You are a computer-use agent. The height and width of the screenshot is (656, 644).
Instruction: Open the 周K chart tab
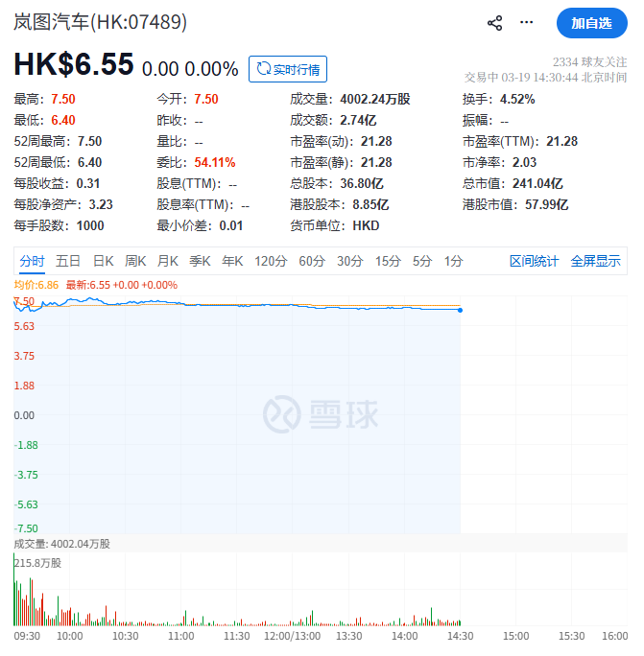[135, 261]
